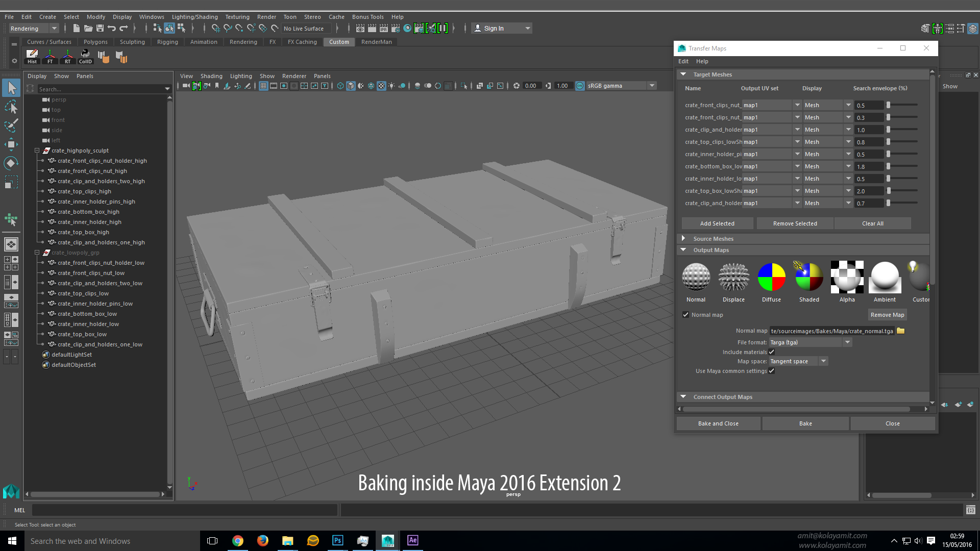Select the Ambient output map icon

click(x=885, y=277)
